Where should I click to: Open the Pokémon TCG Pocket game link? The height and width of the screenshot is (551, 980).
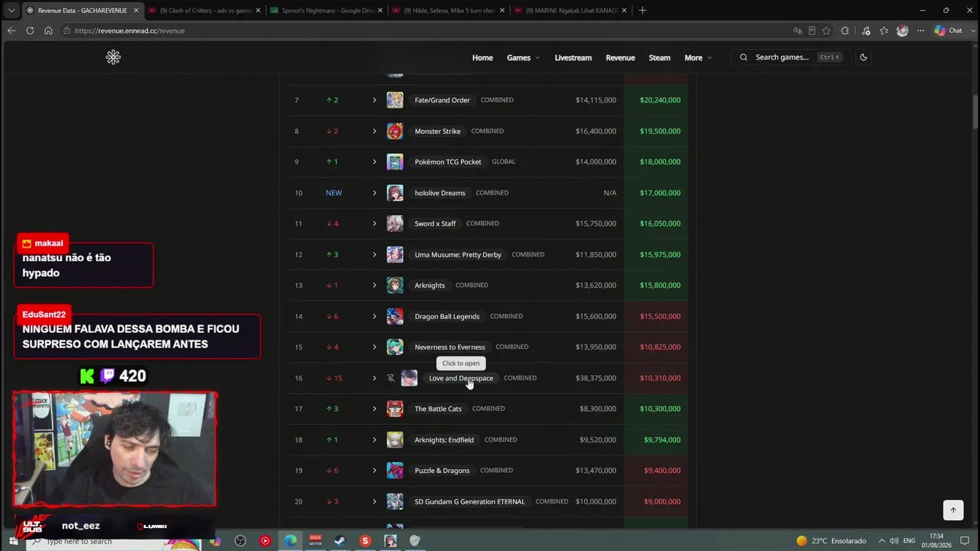click(448, 162)
